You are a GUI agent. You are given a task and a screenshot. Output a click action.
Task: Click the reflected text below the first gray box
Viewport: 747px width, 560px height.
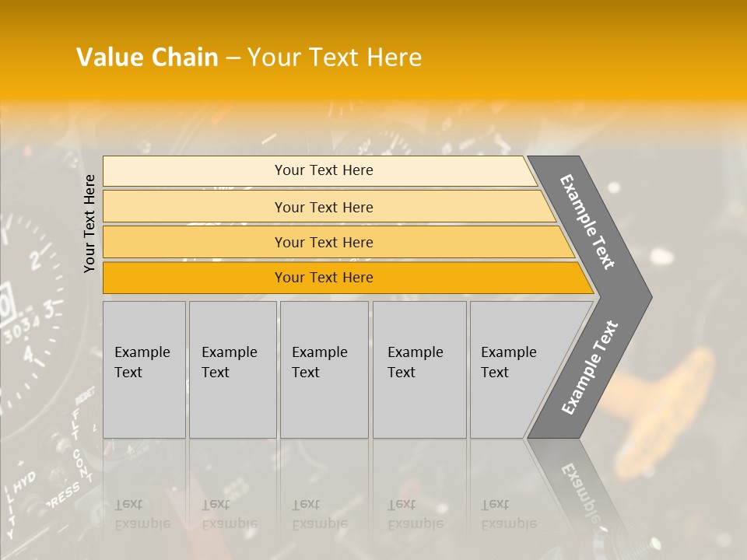tap(142, 514)
